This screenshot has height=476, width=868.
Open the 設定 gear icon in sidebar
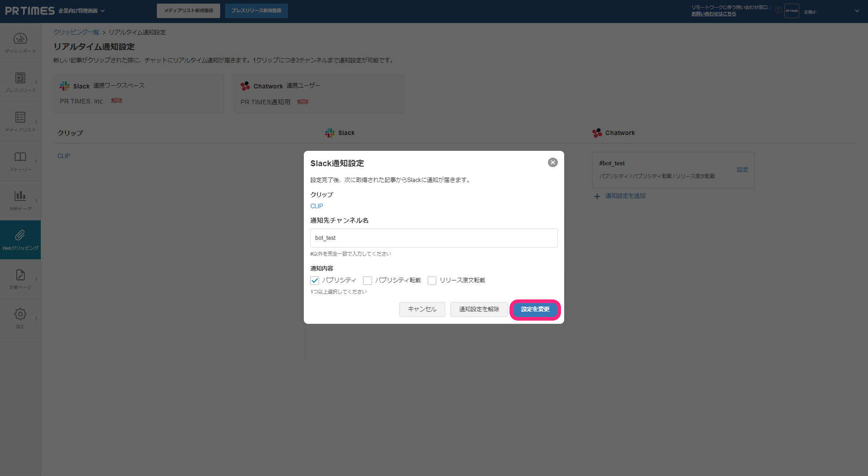click(20, 314)
